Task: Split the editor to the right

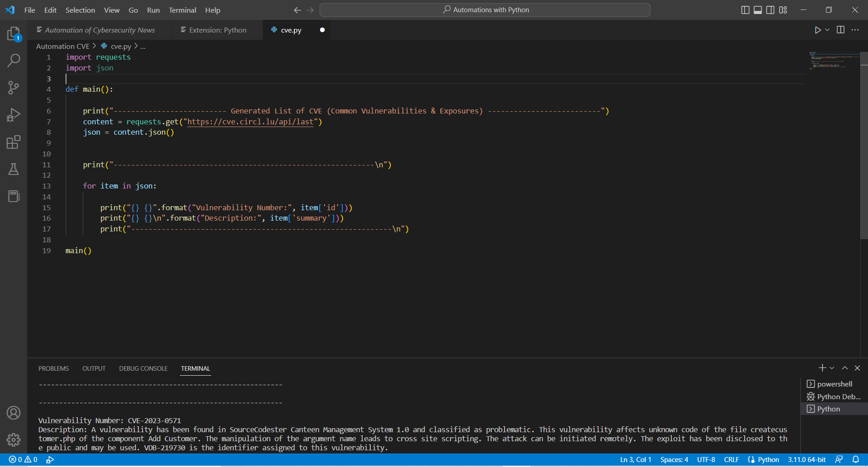Action: (840, 30)
